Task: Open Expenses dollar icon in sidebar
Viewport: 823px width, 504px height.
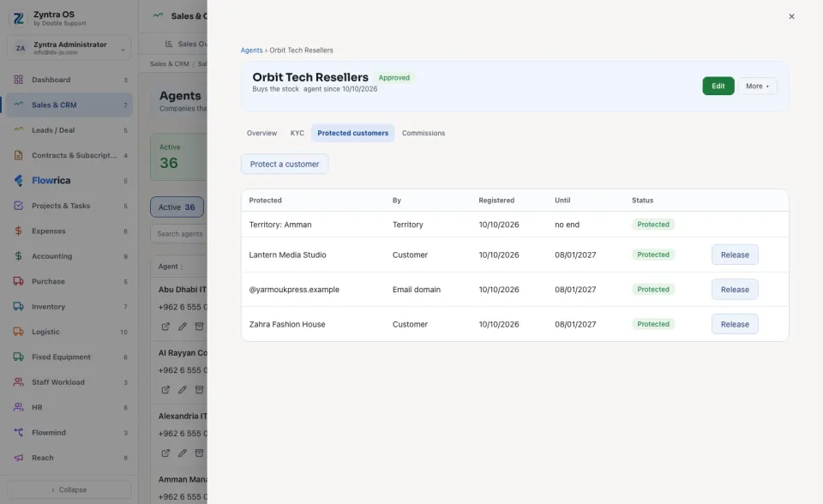Action: (18, 231)
